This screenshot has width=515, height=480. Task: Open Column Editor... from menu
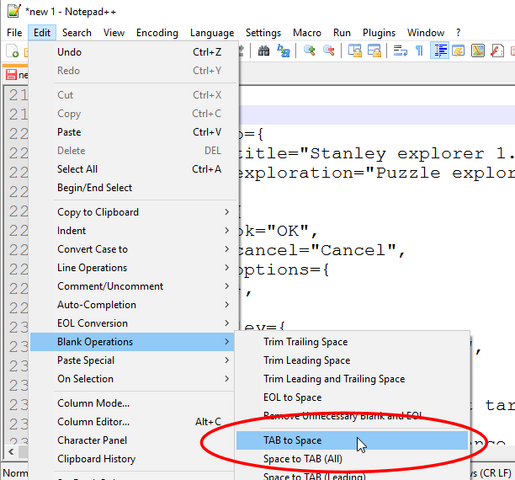click(133, 422)
